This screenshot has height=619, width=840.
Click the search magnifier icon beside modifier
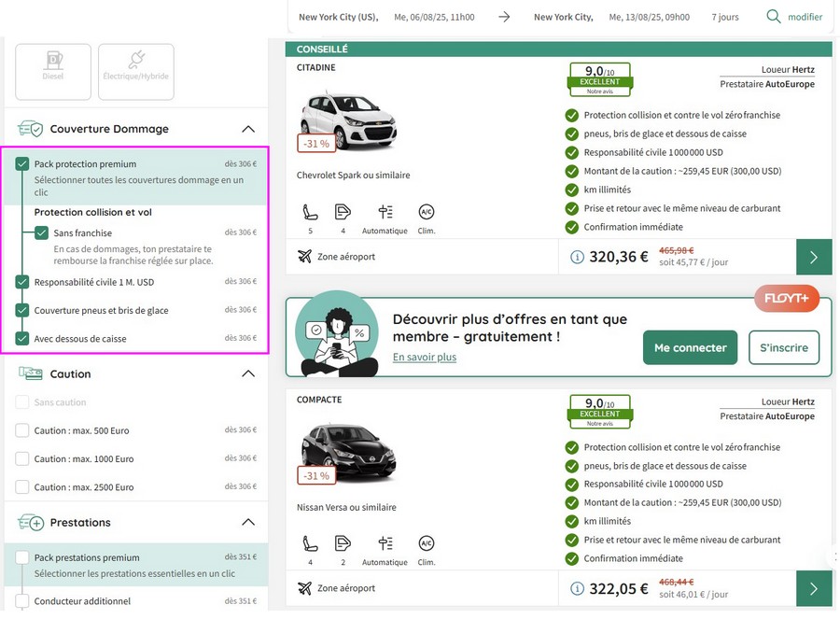pyautogui.click(x=773, y=17)
